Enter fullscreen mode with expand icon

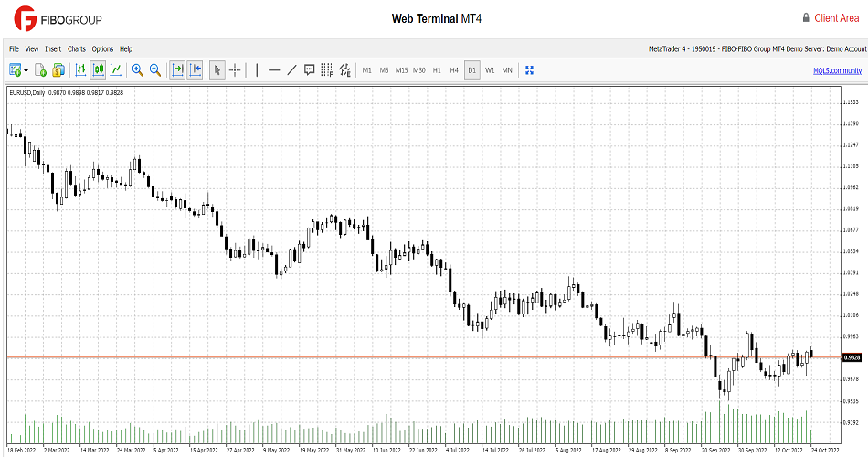528,69
